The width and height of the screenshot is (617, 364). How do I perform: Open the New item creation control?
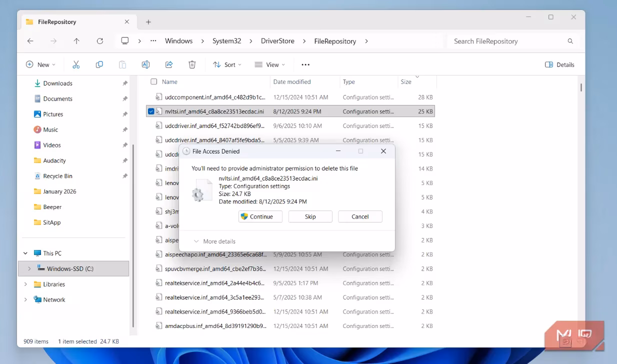point(40,64)
